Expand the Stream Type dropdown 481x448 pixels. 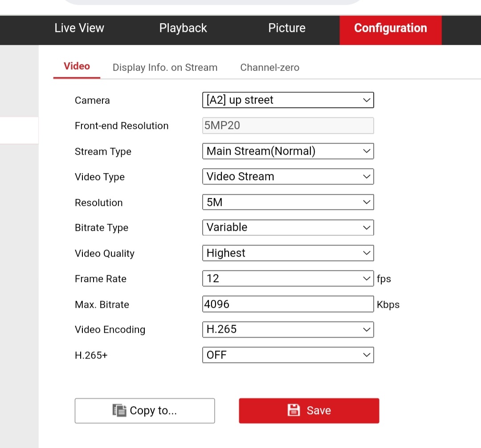pyautogui.click(x=288, y=151)
